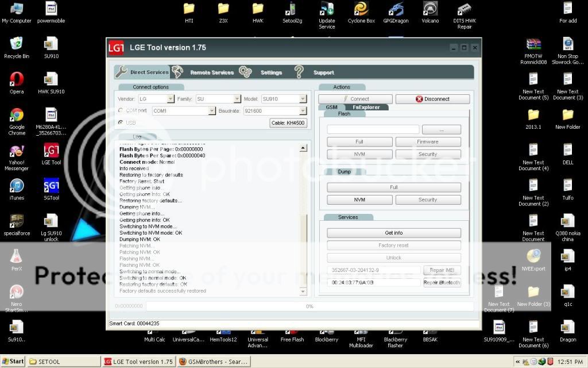Click the Disconnect button
This screenshot has width=588, height=368.
tap(432, 99)
